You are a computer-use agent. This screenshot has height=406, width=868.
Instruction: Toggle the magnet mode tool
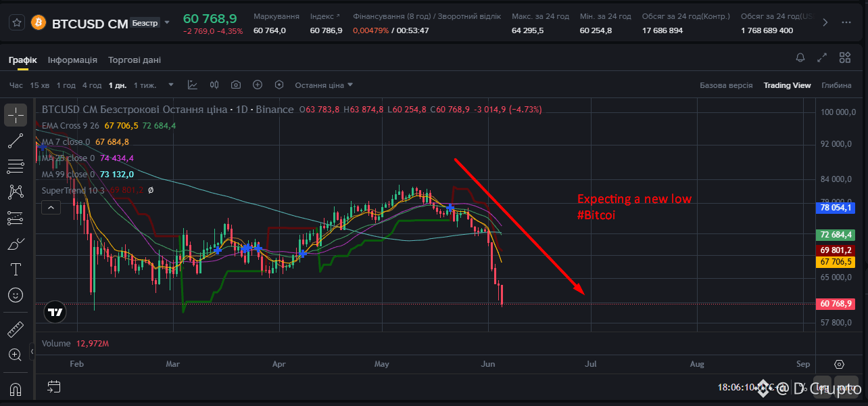point(16,389)
